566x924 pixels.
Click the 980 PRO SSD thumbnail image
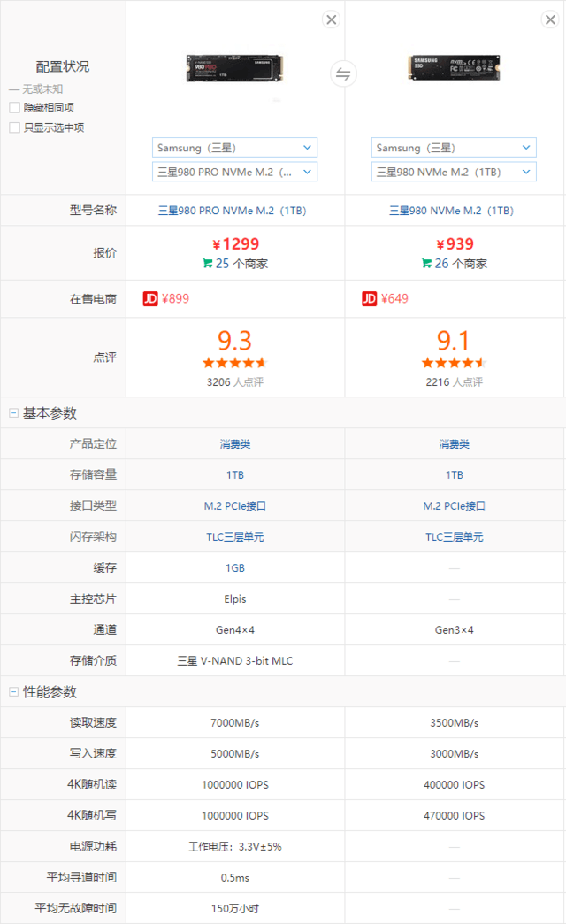[x=234, y=69]
